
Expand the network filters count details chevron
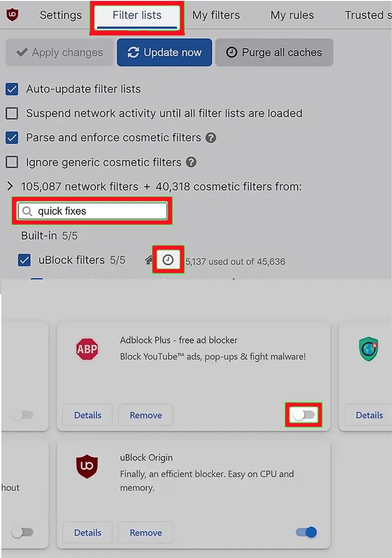pyautogui.click(x=10, y=186)
